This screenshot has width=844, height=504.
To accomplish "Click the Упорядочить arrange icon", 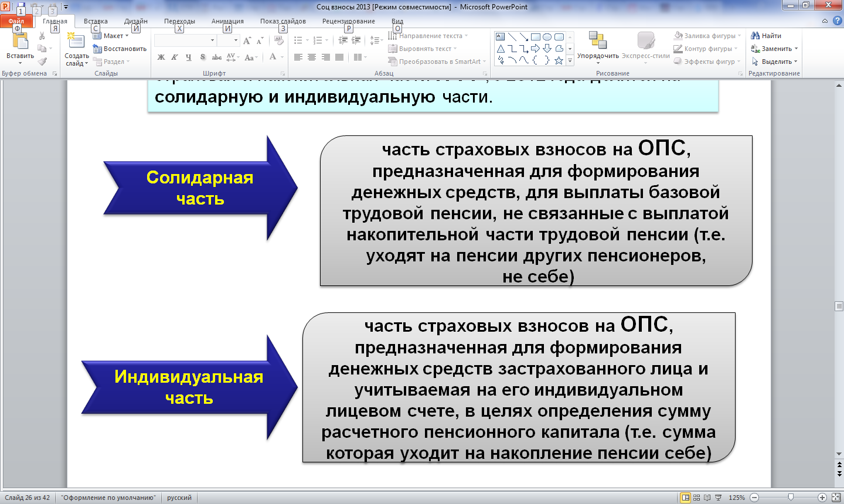I will 598,41.
